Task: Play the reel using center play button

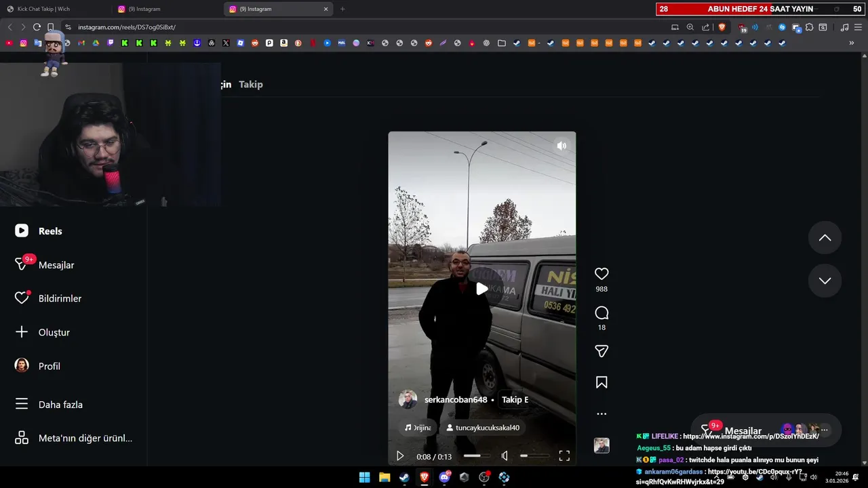Action: (481, 289)
